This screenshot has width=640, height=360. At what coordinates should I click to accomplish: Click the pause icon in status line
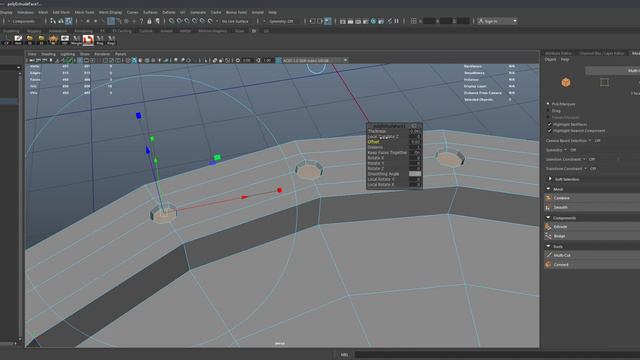(x=396, y=21)
